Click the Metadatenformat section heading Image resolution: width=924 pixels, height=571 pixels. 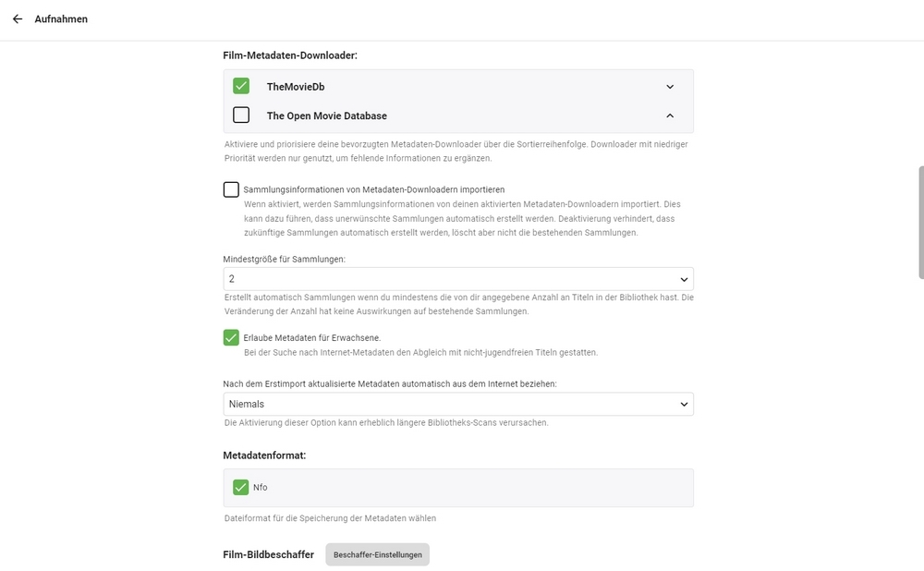(x=266, y=455)
